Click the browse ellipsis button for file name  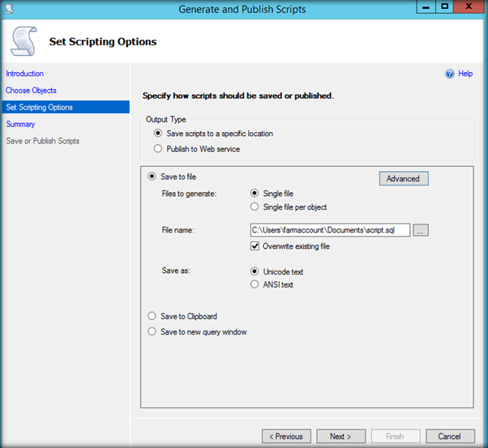point(420,230)
